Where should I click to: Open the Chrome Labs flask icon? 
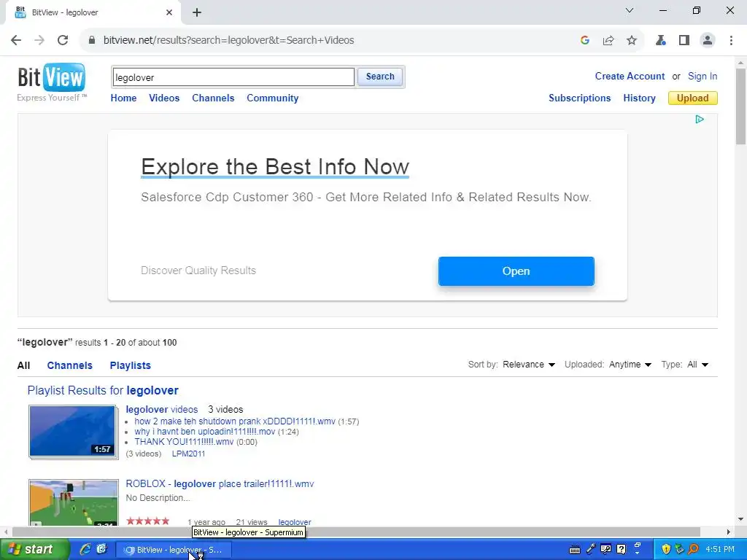661,41
